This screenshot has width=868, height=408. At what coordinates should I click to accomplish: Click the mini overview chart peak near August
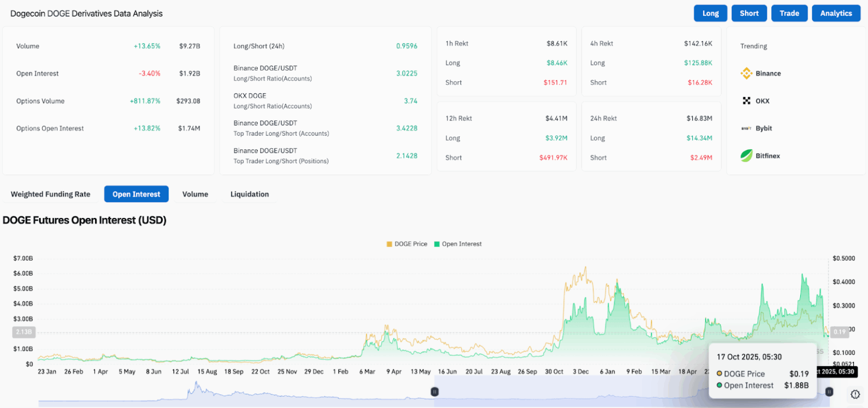(x=196, y=384)
